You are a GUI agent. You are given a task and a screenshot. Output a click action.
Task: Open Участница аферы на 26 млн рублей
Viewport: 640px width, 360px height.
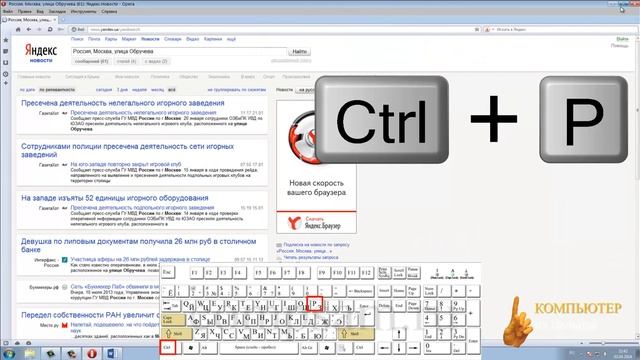click(140, 259)
